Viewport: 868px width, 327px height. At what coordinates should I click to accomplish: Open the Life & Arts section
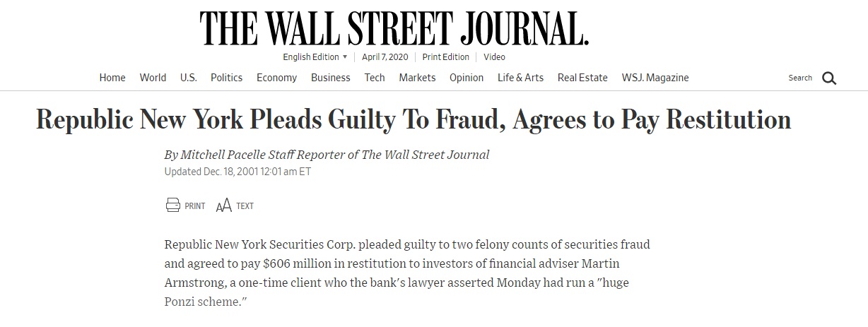pyautogui.click(x=520, y=78)
